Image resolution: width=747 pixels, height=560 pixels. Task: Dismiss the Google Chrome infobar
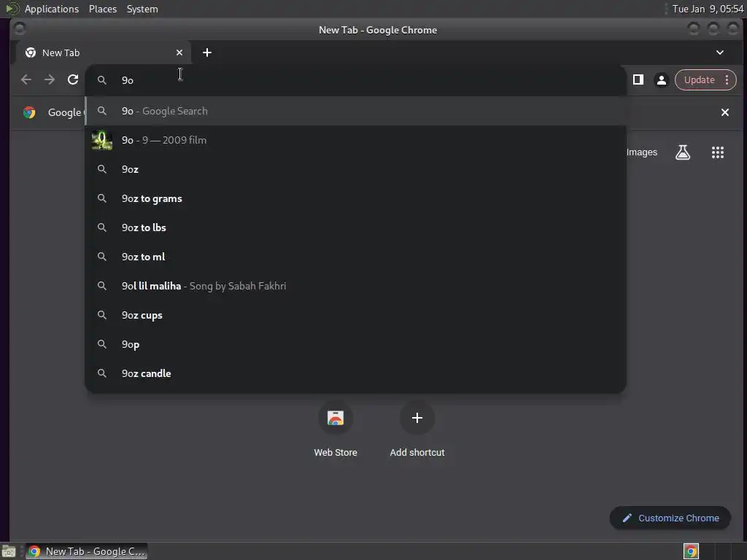724,112
